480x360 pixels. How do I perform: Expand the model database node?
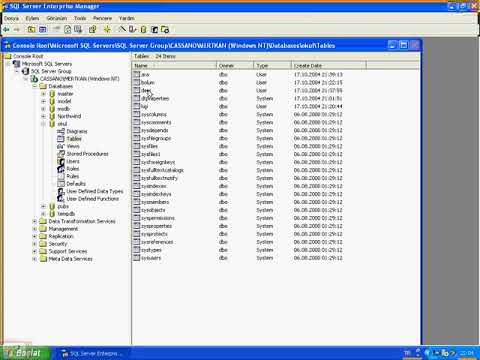tap(43, 101)
